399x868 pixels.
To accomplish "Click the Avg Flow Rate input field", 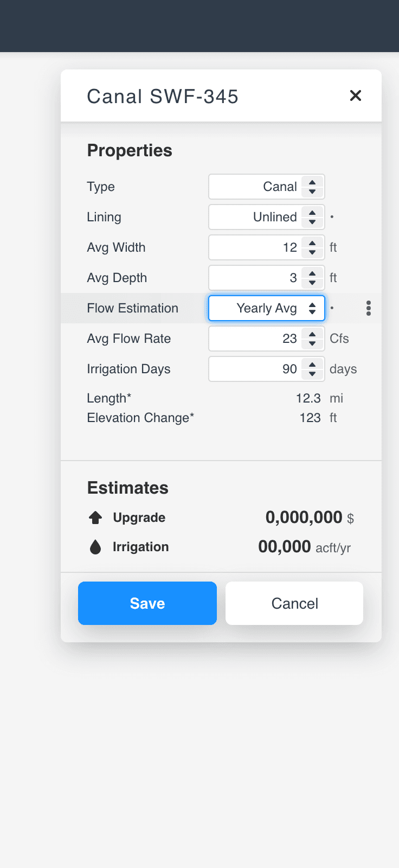I will (255, 339).
